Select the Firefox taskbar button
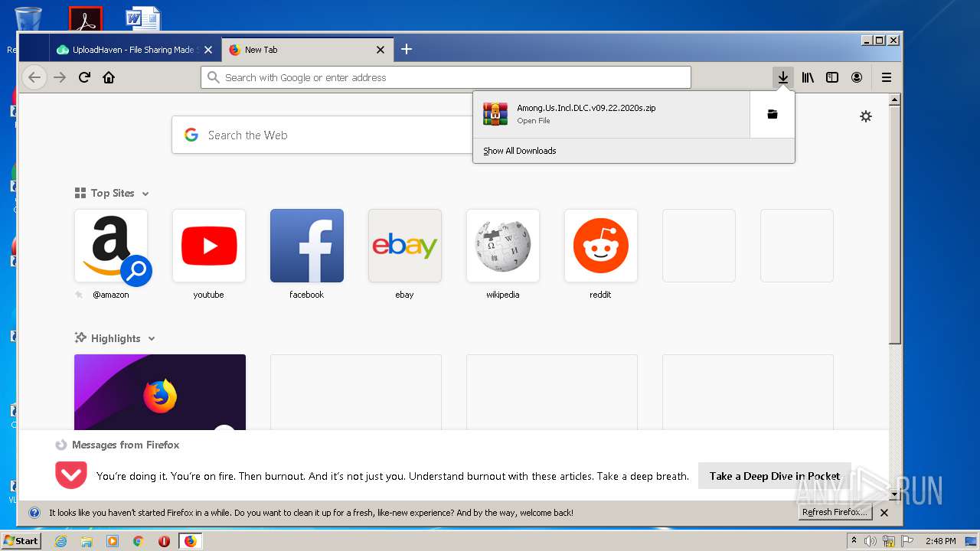Viewport: 980px width, 551px height. point(191,541)
